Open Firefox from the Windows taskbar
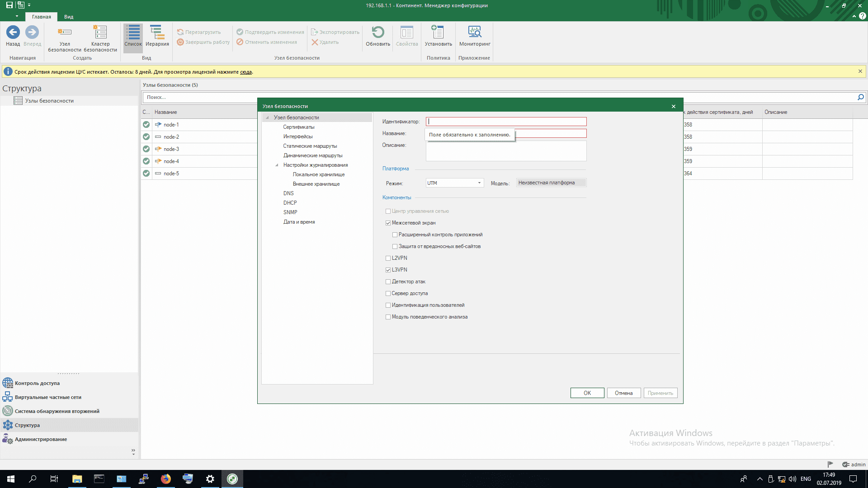 [x=166, y=479]
